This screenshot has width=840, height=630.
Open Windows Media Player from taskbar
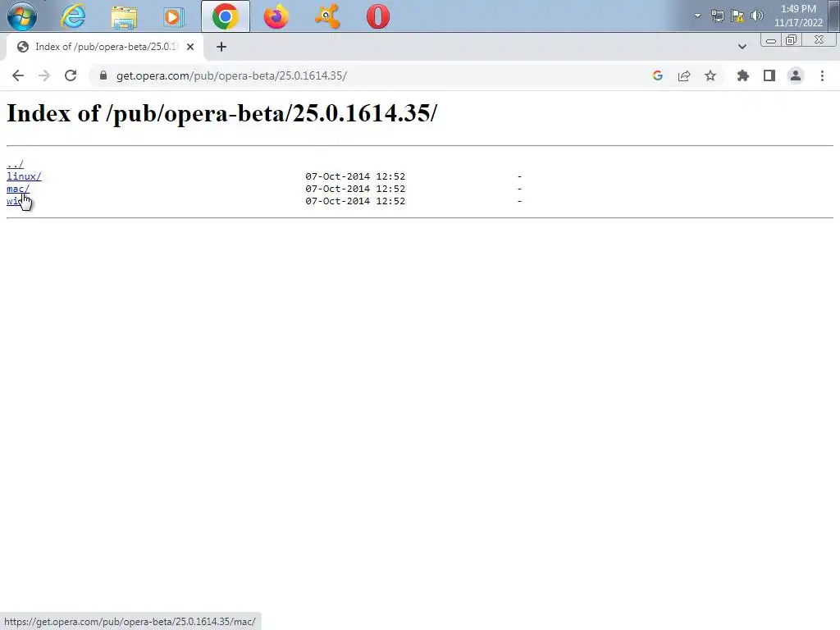[x=174, y=17]
